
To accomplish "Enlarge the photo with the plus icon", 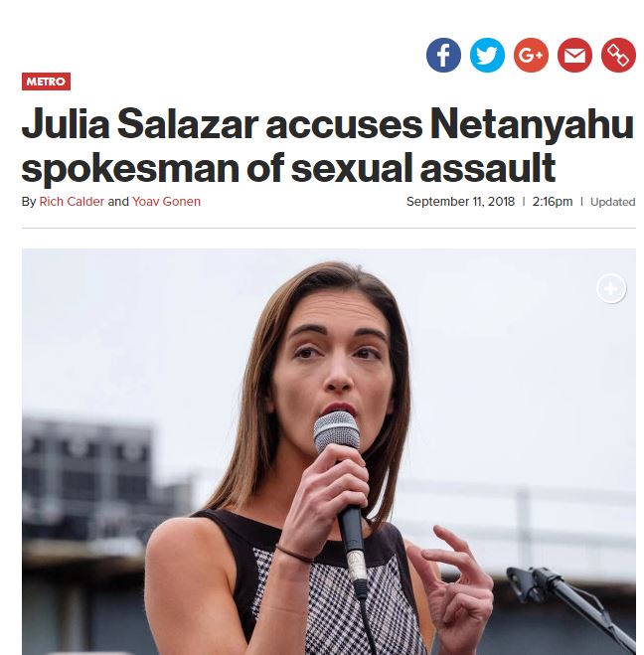I will pyautogui.click(x=611, y=288).
